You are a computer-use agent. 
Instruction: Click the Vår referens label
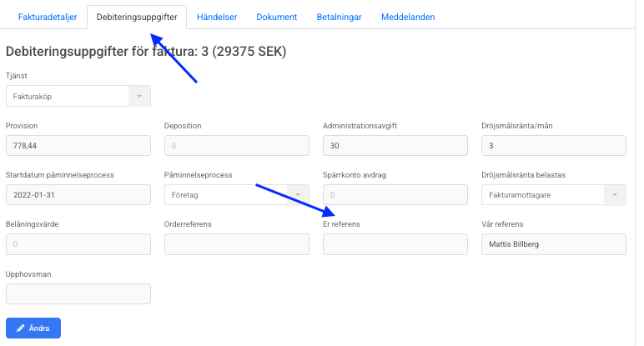[502, 224]
